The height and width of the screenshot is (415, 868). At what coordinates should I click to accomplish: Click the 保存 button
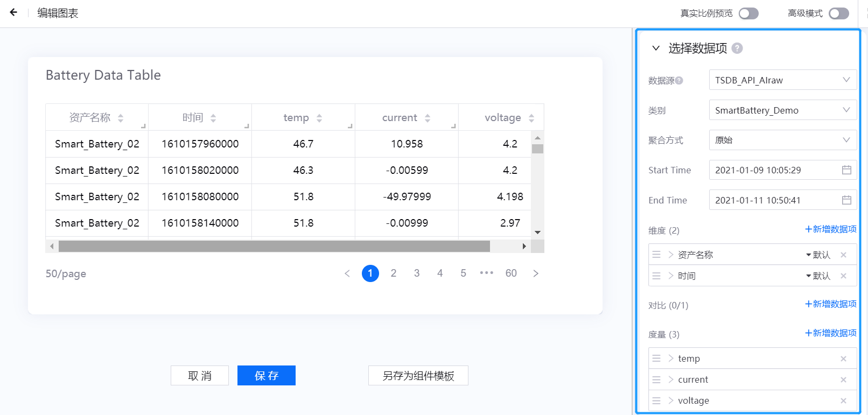pos(267,376)
